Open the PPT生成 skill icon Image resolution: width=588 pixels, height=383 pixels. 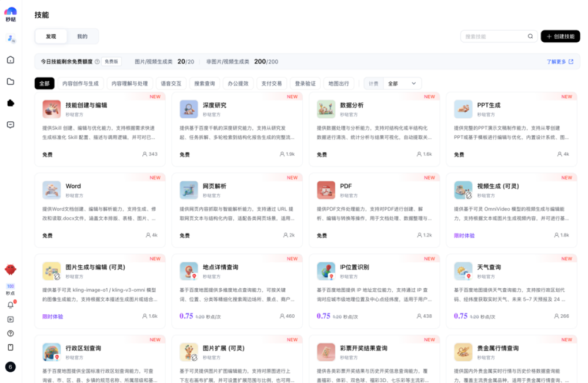(x=463, y=109)
